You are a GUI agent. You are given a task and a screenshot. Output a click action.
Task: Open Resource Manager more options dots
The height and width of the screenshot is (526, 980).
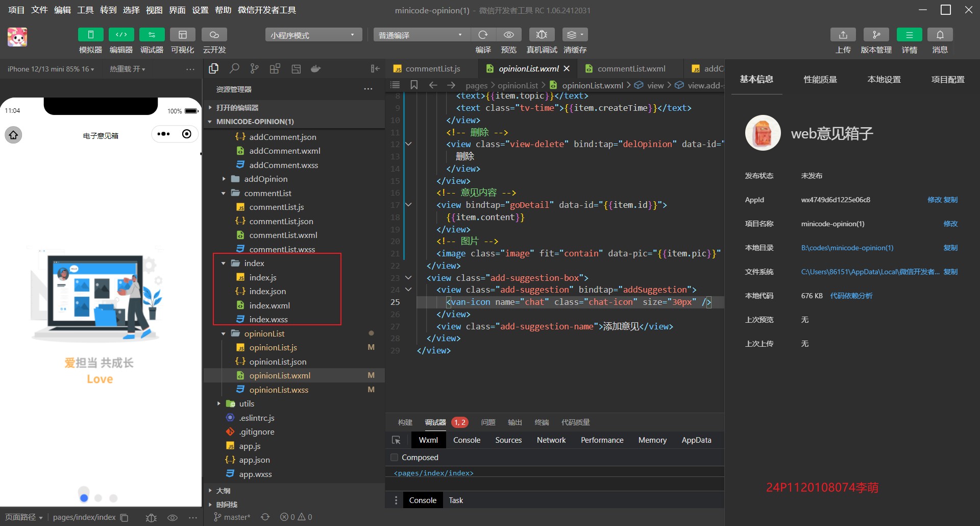coord(368,89)
